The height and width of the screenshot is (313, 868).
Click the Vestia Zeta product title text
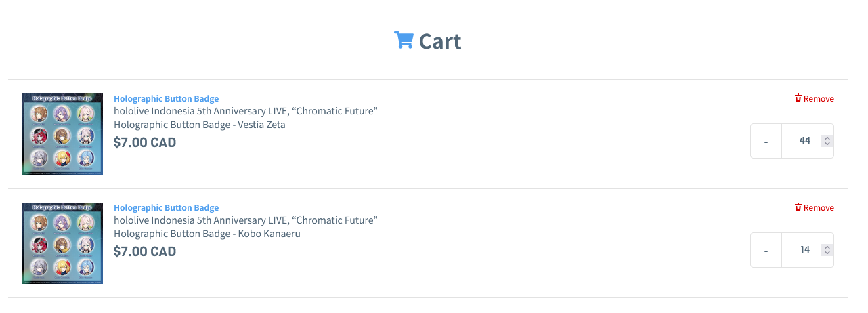click(x=245, y=118)
